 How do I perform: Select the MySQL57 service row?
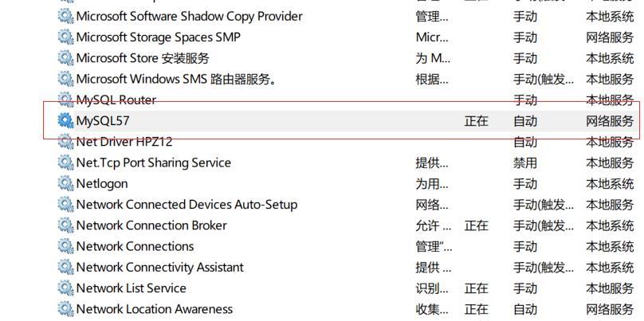[x=102, y=121]
